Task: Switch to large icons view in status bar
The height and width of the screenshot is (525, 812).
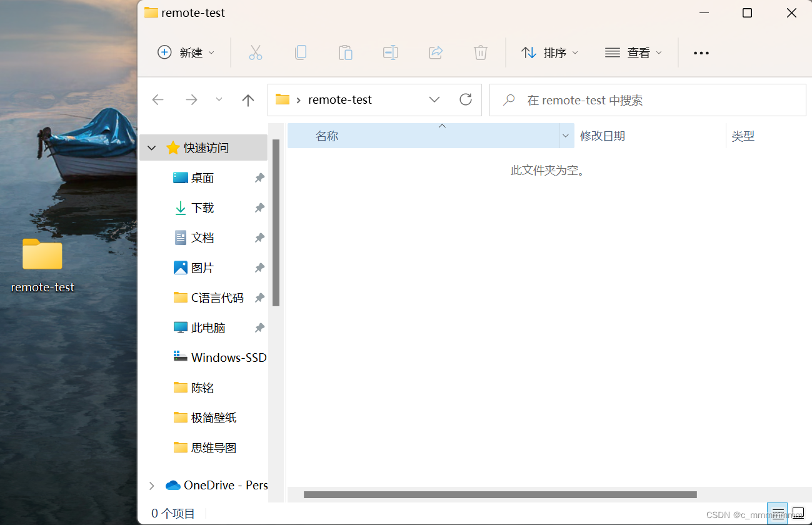Action: click(x=798, y=513)
